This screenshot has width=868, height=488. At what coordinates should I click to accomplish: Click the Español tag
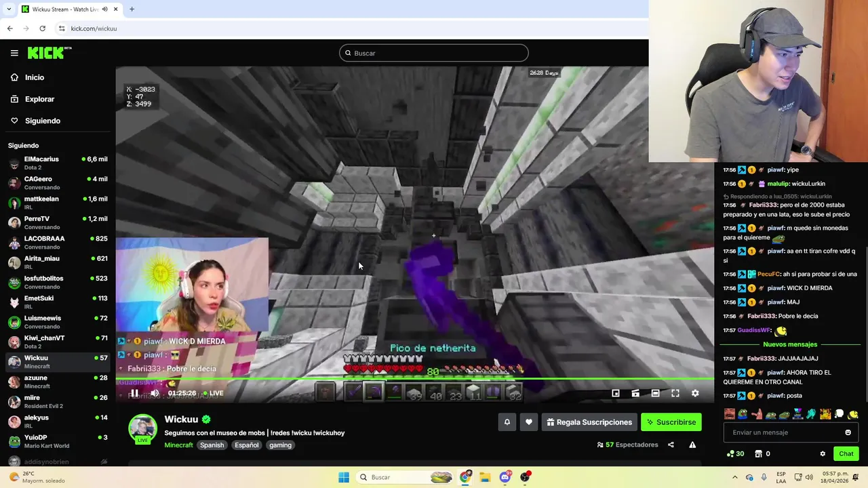coord(246,445)
